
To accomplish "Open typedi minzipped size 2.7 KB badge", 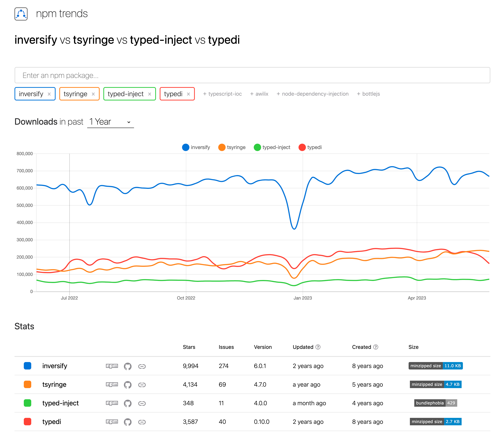I will [436, 422].
